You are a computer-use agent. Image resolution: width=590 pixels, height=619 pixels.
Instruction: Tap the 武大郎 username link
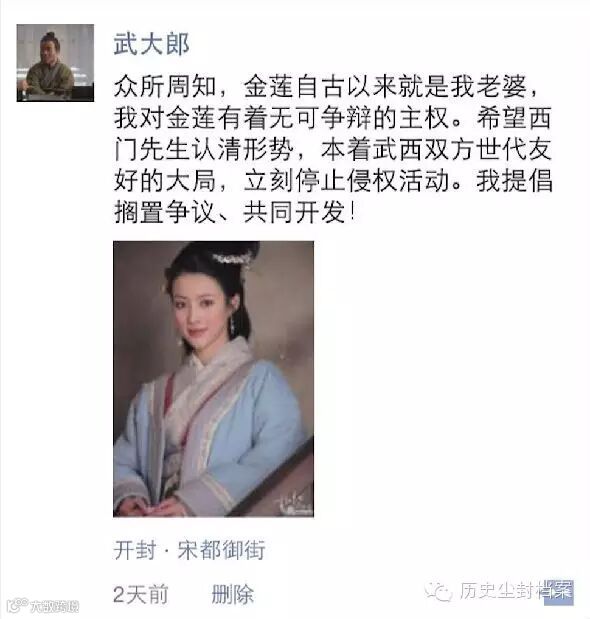pos(152,44)
